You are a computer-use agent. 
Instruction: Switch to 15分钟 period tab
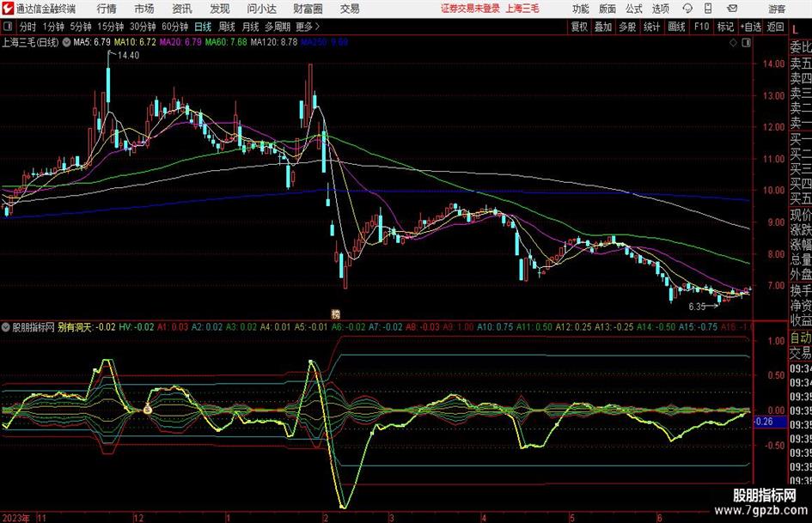tap(110, 27)
